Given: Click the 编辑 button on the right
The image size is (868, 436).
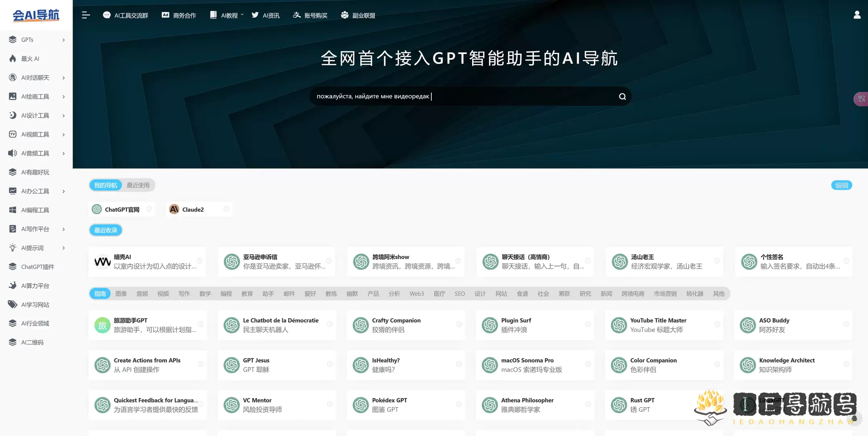Looking at the screenshot, I should 842,185.
